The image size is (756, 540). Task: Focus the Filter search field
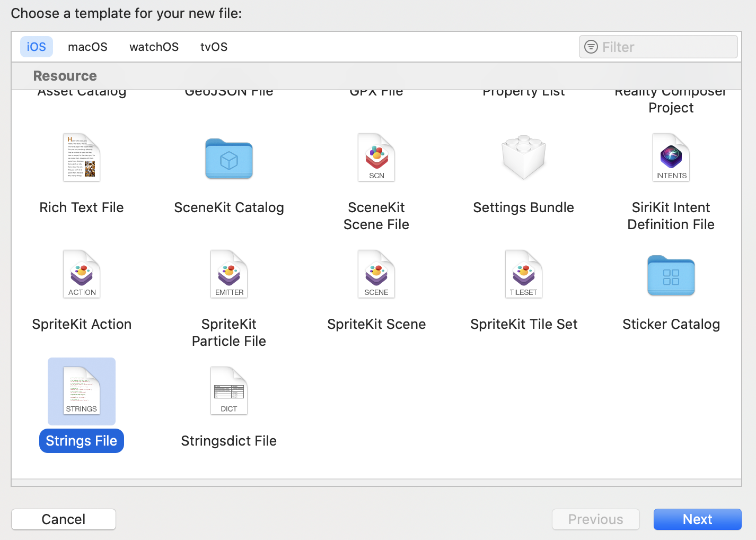(x=658, y=47)
